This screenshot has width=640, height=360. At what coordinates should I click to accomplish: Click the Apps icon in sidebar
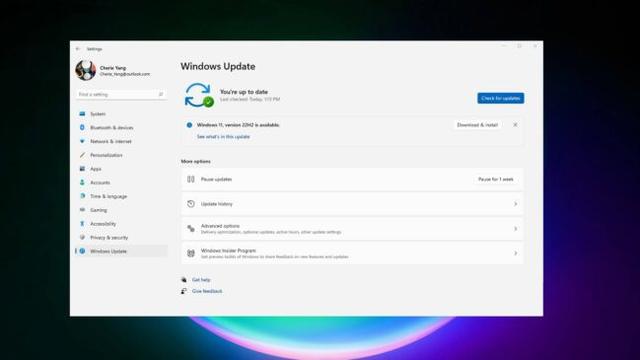point(82,169)
